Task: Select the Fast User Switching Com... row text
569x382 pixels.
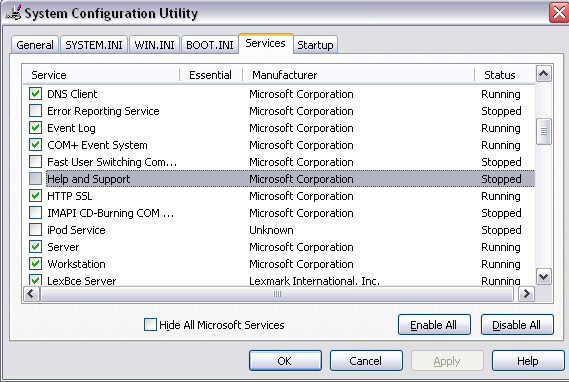Action: (x=112, y=162)
